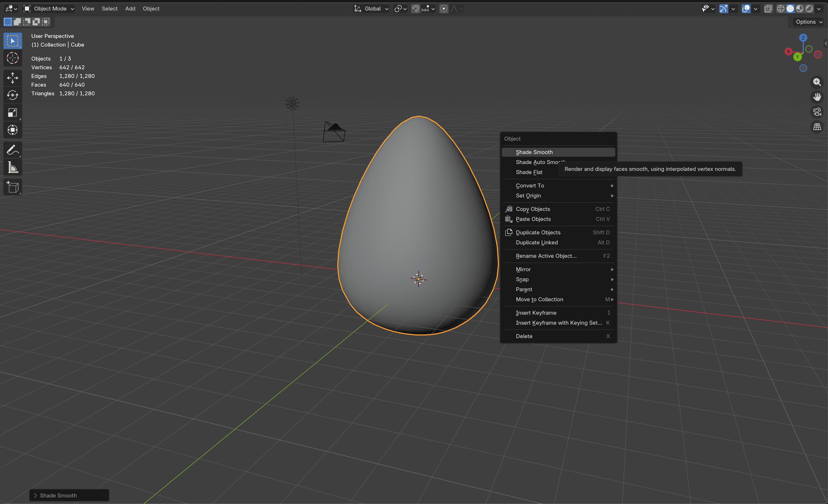Activate the Transform tool
Image resolution: width=828 pixels, height=504 pixels.
pyautogui.click(x=13, y=130)
